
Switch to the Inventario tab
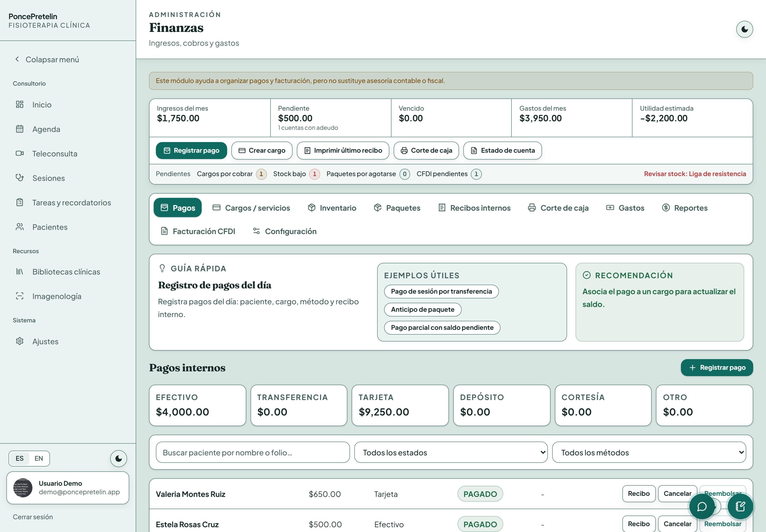click(332, 208)
